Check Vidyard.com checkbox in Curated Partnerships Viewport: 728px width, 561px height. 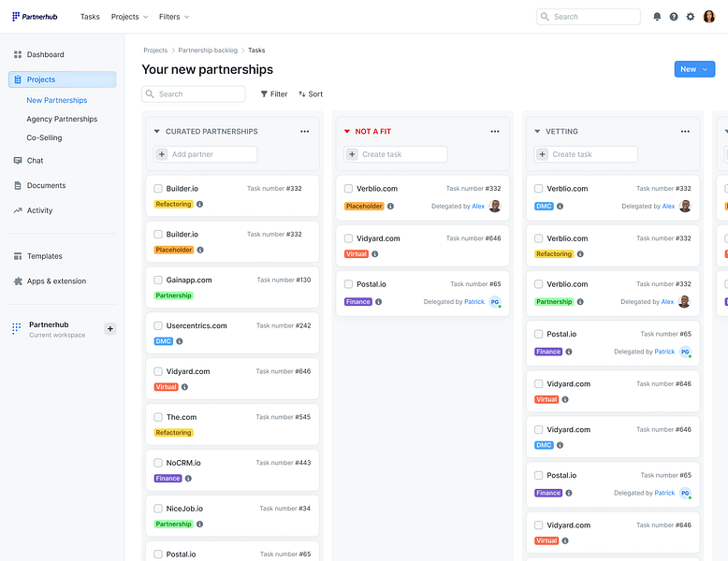[x=158, y=371]
